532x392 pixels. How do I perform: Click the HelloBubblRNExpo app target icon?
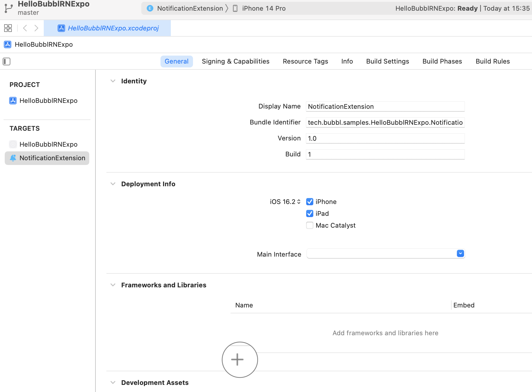click(x=13, y=144)
